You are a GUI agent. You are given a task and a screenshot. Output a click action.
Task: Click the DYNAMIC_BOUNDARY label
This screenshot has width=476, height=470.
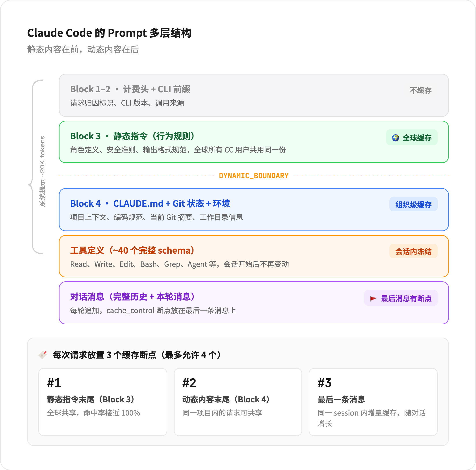tap(254, 176)
